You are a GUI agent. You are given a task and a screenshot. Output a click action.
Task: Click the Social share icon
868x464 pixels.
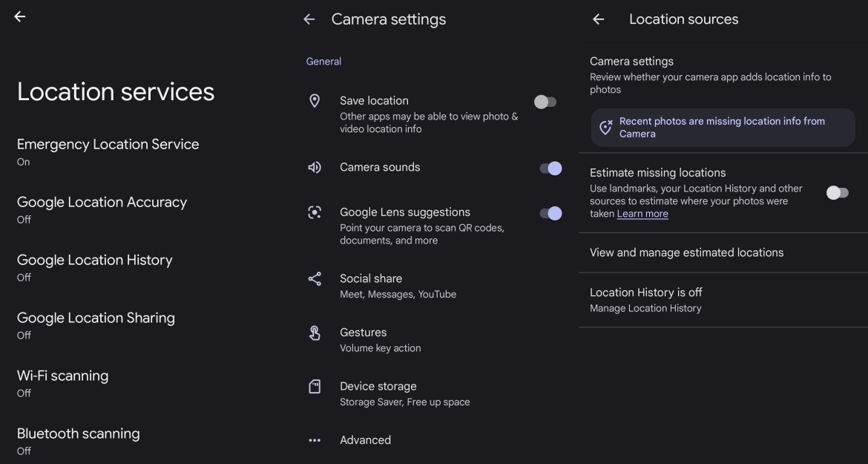314,278
